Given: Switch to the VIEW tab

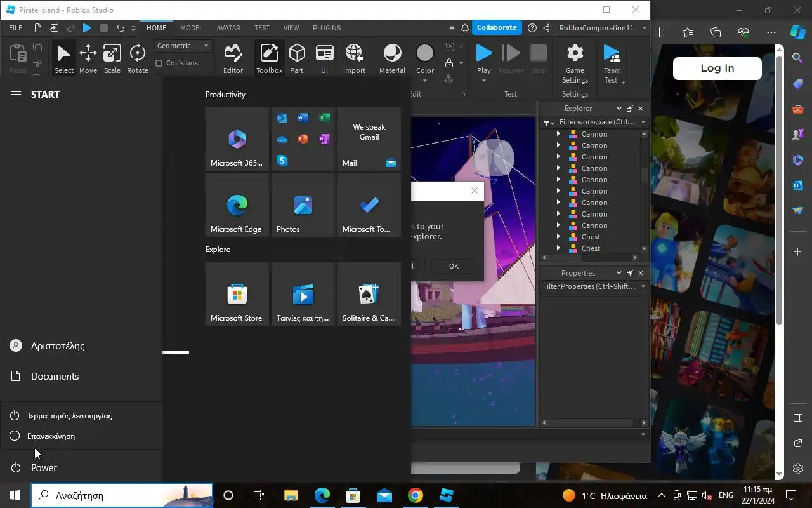Looking at the screenshot, I should coord(291,28).
